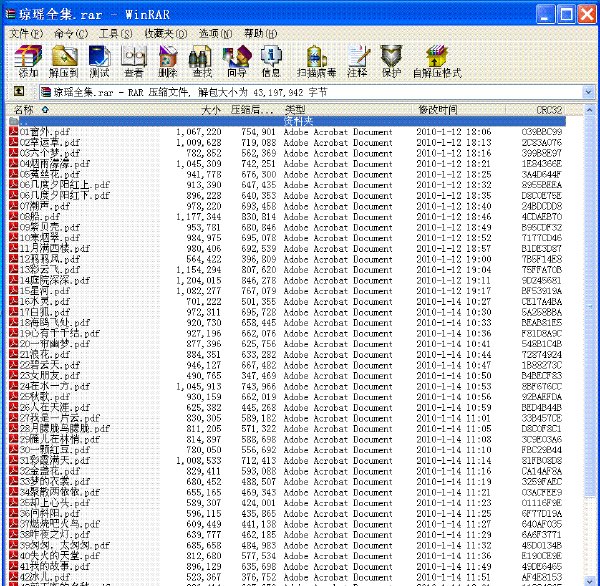Select the PDF icon of 21浪花.pdf
The width and height of the screenshot is (600, 586).
click(x=13, y=354)
